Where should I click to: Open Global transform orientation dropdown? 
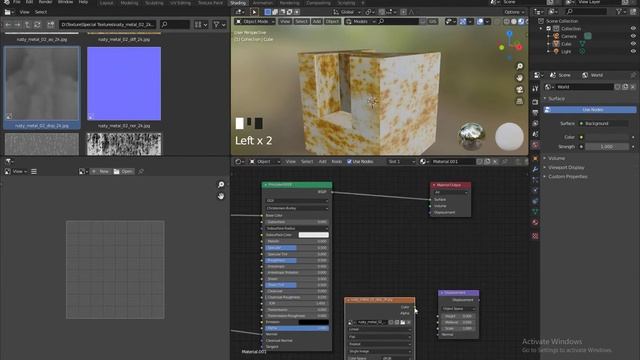tap(347, 12)
